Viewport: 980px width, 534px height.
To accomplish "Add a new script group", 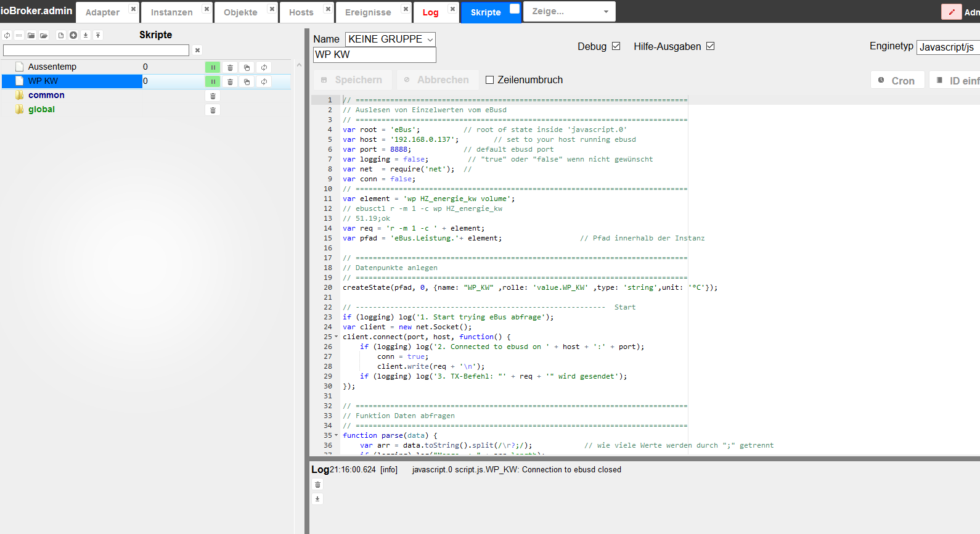I will pos(73,35).
